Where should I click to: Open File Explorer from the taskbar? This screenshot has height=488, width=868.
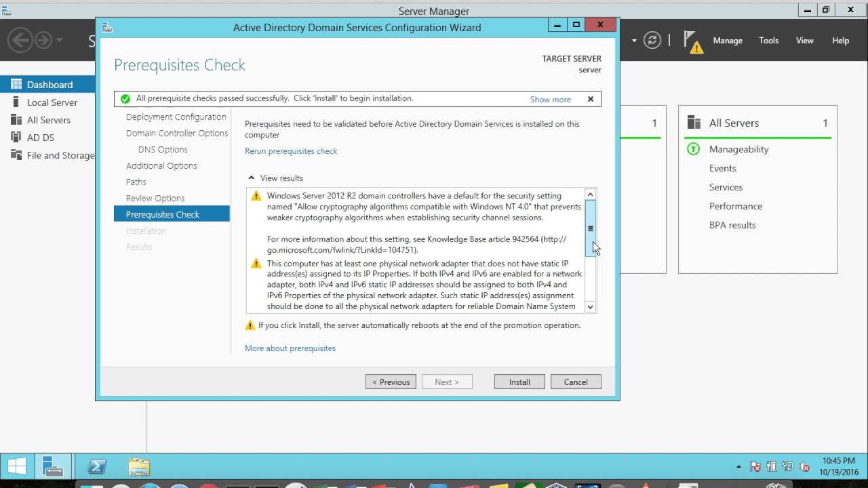139,467
